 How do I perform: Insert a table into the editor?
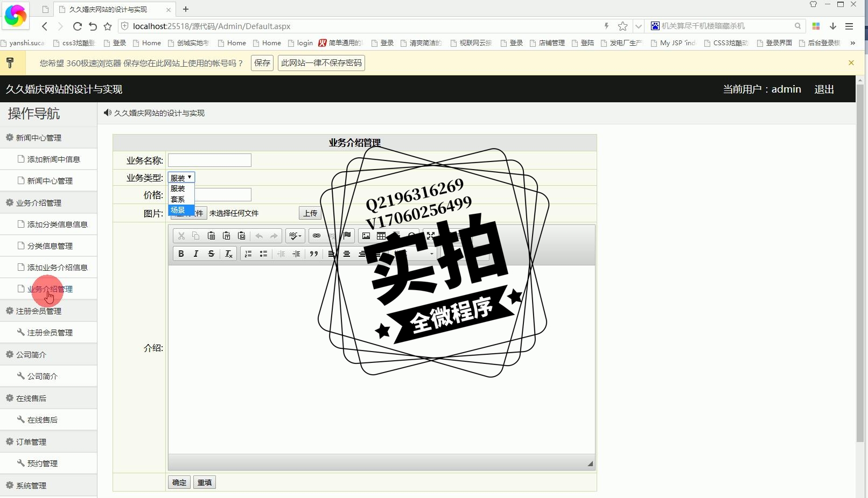[381, 236]
